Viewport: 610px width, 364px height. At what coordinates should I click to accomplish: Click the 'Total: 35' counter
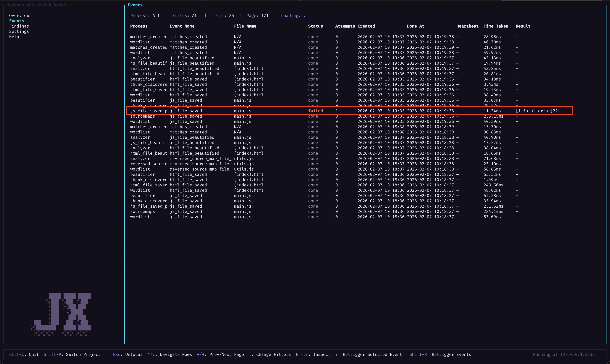coord(223,16)
